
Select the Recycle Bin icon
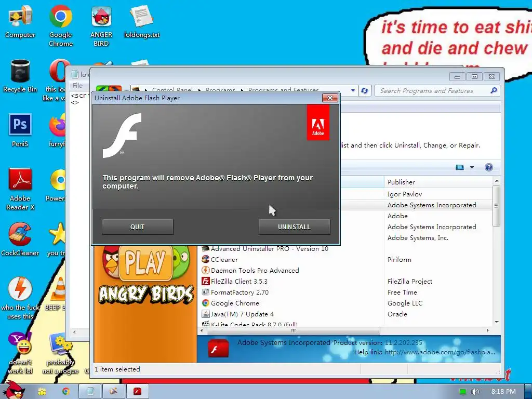(x=20, y=76)
